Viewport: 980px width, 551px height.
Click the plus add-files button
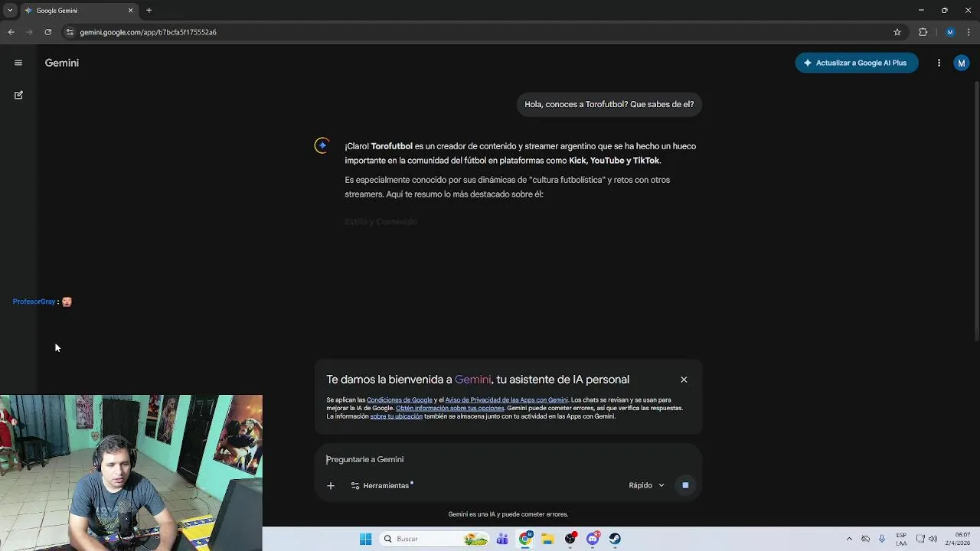coord(331,485)
